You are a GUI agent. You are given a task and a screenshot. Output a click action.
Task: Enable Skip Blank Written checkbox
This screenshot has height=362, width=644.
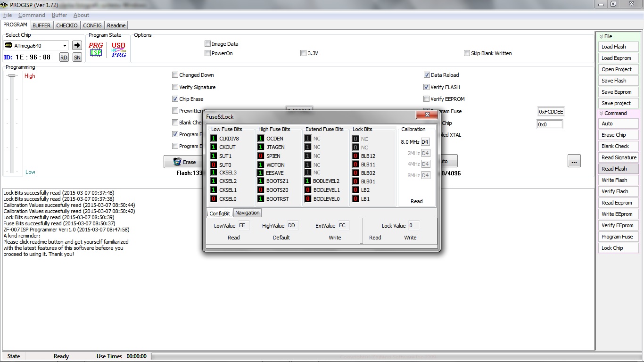[467, 53]
